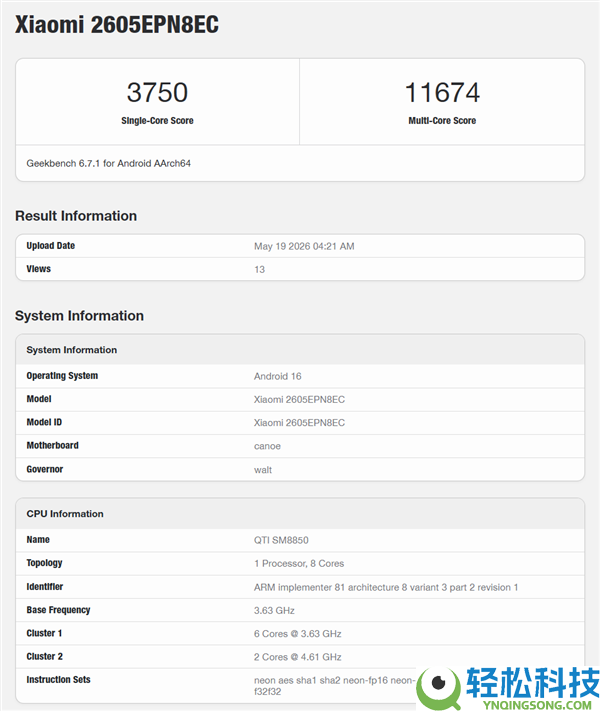Click the Base Frequency label
The width and height of the screenshot is (600, 711).
(x=58, y=610)
